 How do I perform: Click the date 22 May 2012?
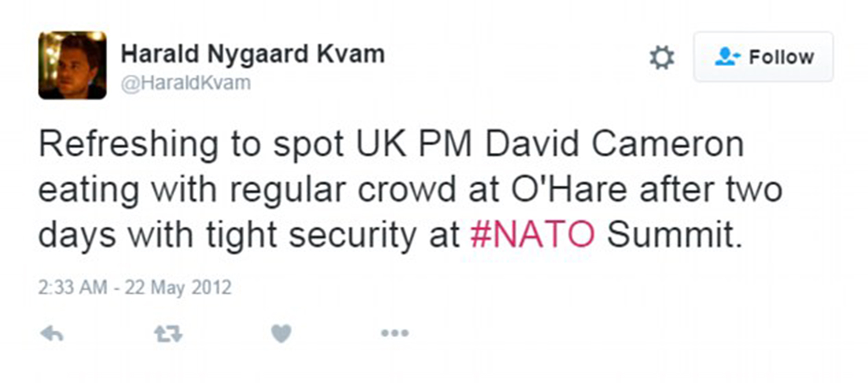point(178,288)
